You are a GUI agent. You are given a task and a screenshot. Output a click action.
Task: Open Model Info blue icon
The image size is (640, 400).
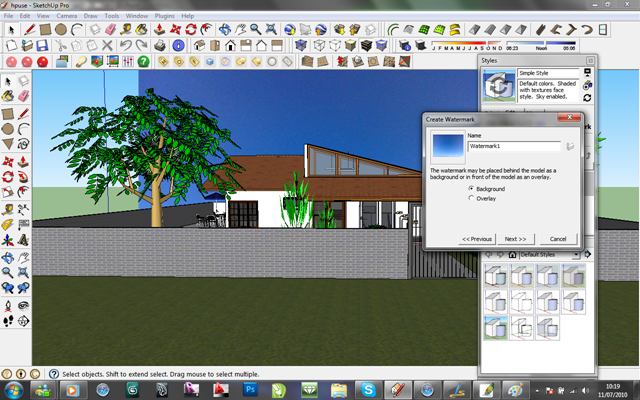(178, 45)
